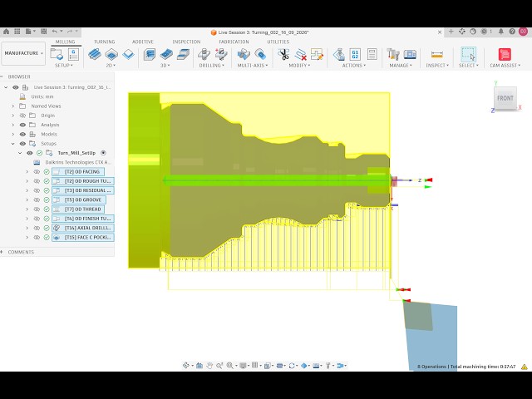Open the Data Panel grid icon
532x399 pixels.
click(17, 32)
